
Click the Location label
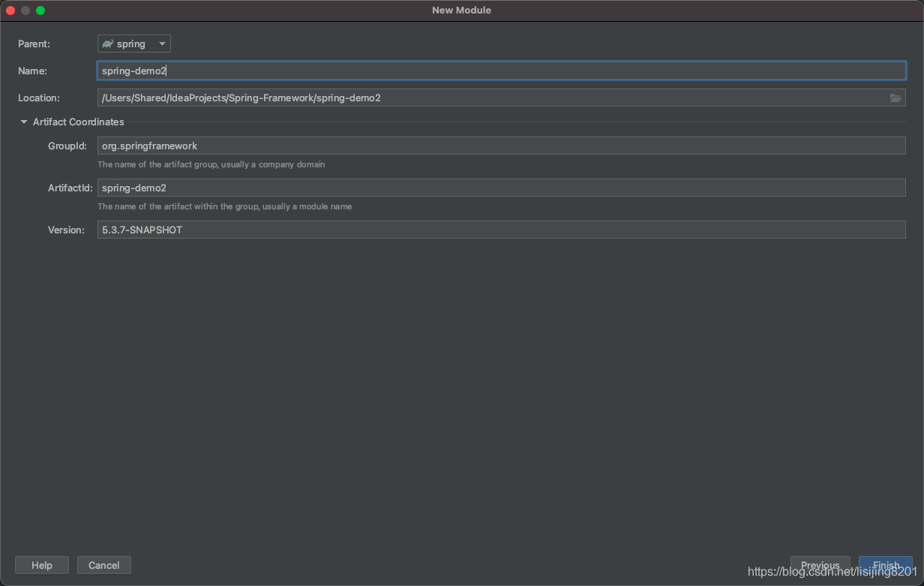coord(39,98)
